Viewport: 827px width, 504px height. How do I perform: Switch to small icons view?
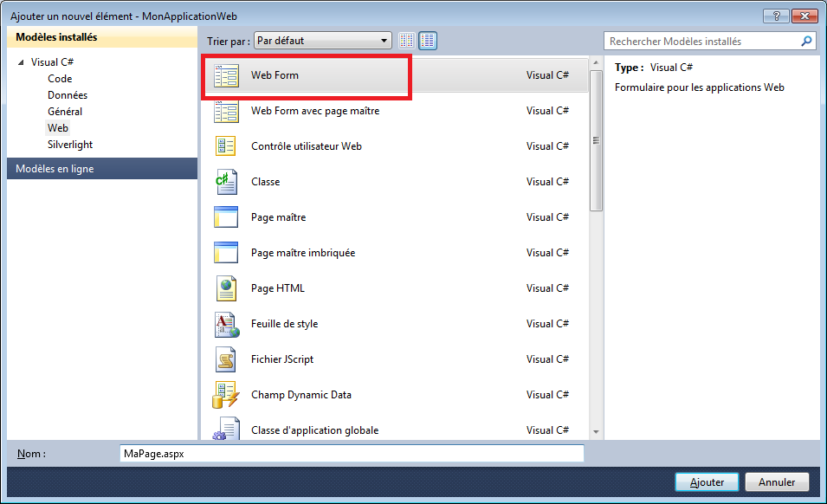(x=407, y=41)
